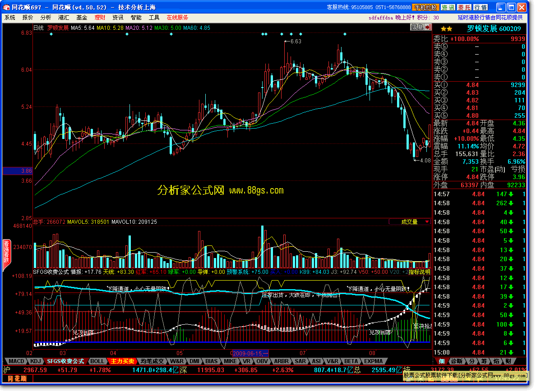Switch to the BIAS indicator tab
The width and height of the screenshot is (536, 392).
point(212,362)
